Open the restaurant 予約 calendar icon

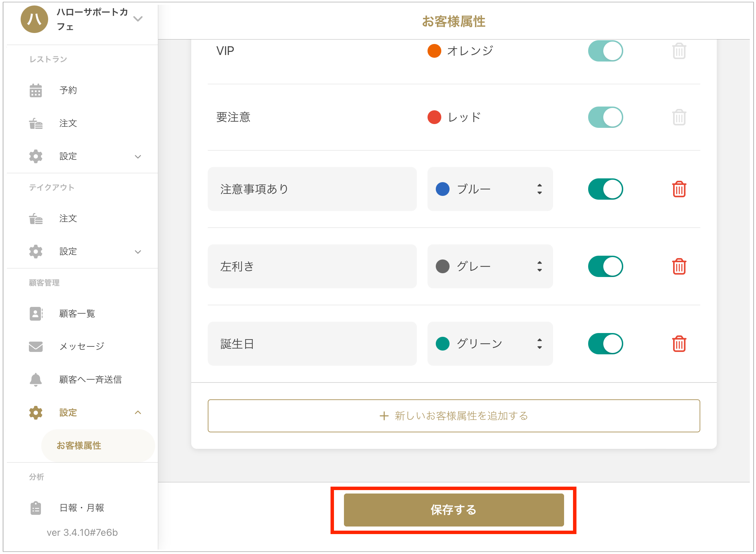[36, 90]
